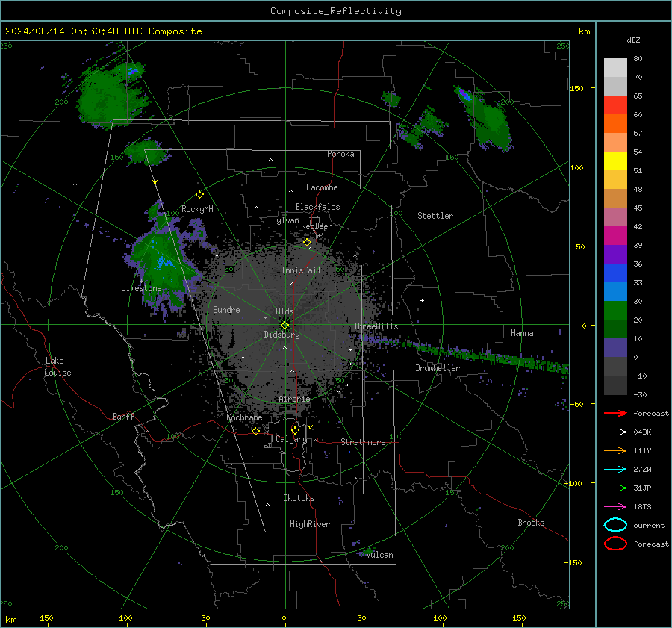Click the Calgary label
The image size is (672, 628).
coord(291,439)
